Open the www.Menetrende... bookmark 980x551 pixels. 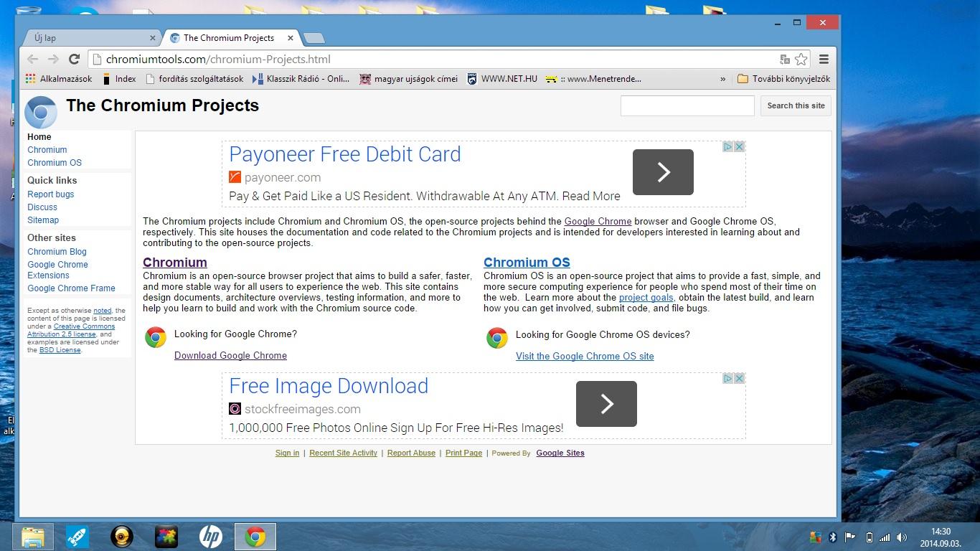[593, 79]
